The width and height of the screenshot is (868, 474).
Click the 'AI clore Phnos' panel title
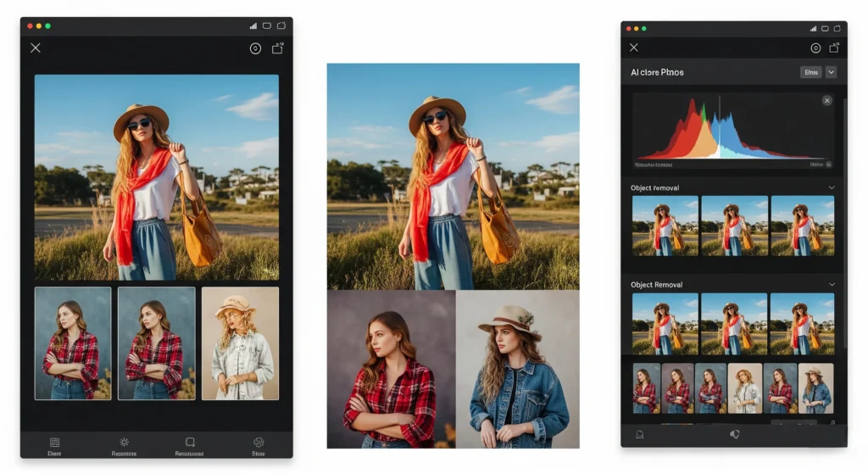pyautogui.click(x=657, y=73)
